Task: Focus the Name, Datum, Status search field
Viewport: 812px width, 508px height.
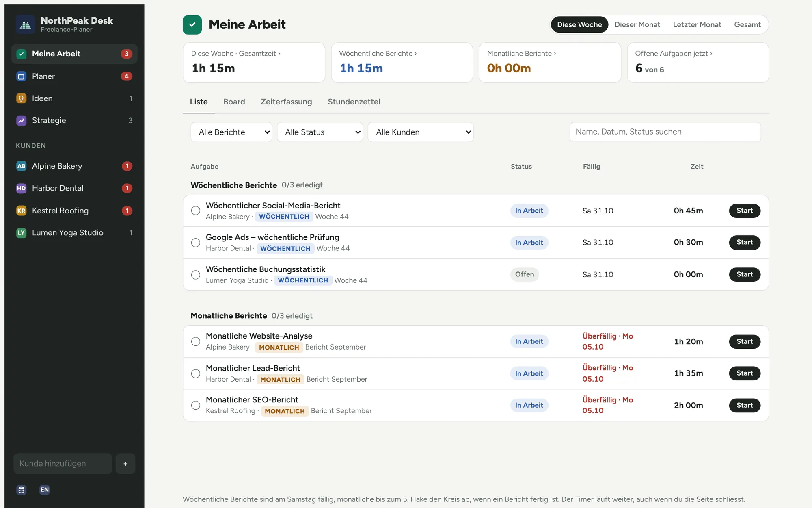Action: pos(665,132)
